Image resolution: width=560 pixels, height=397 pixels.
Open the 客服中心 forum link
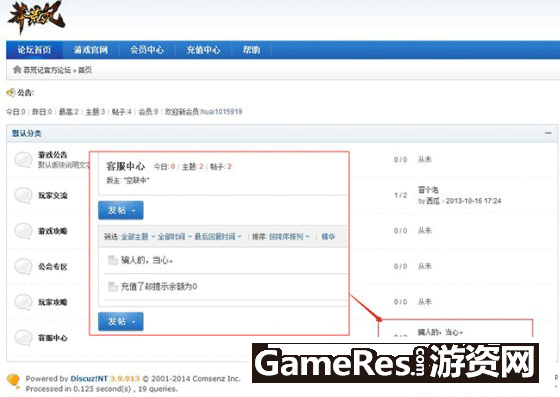[x=53, y=338]
